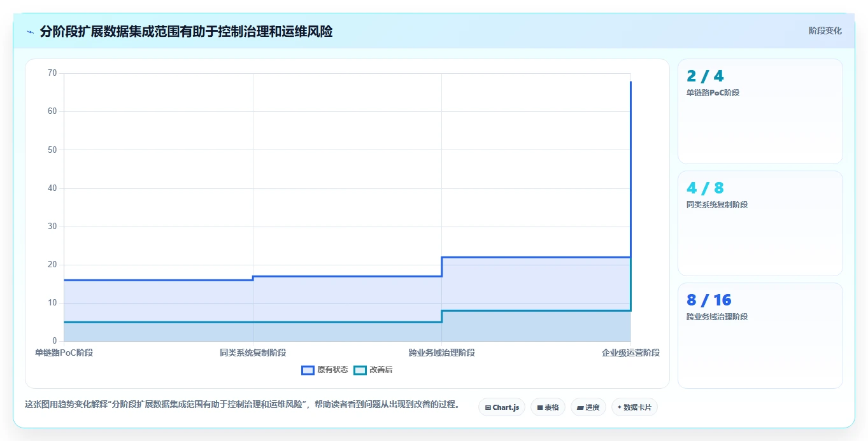The image size is (868, 441).
Task: Click the 同类系统复制阶段 x-axis label
Action: [253, 353]
